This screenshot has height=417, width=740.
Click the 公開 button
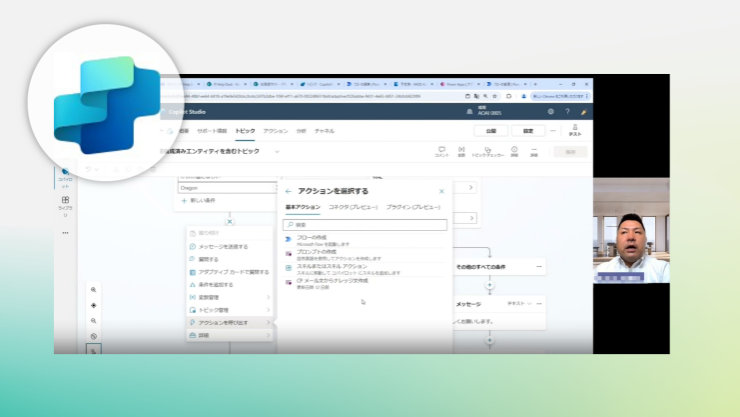coord(491,131)
